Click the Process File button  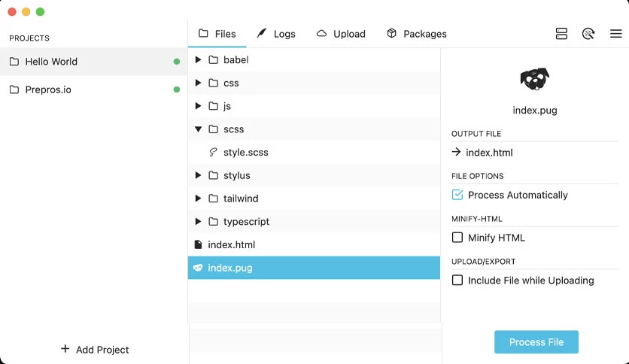536,342
